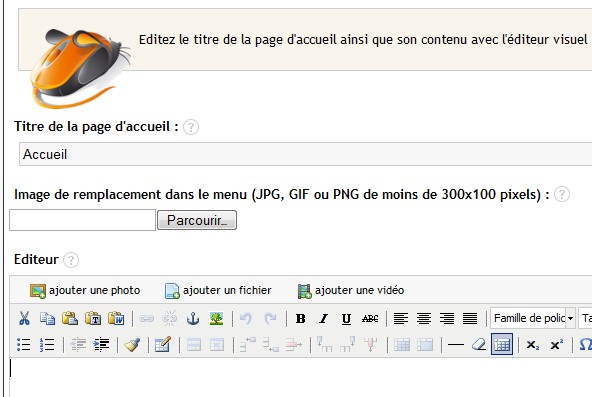
Task: Click help icon next to Editeur
Action: (x=71, y=260)
